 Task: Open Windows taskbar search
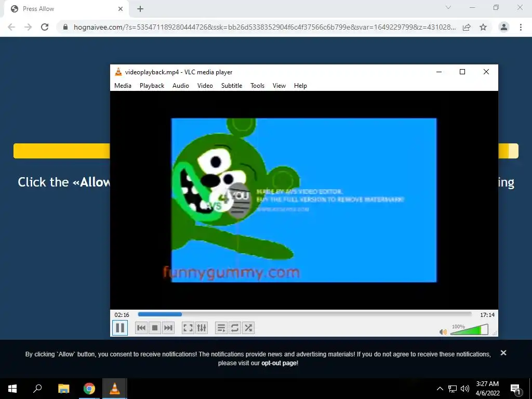click(x=37, y=389)
